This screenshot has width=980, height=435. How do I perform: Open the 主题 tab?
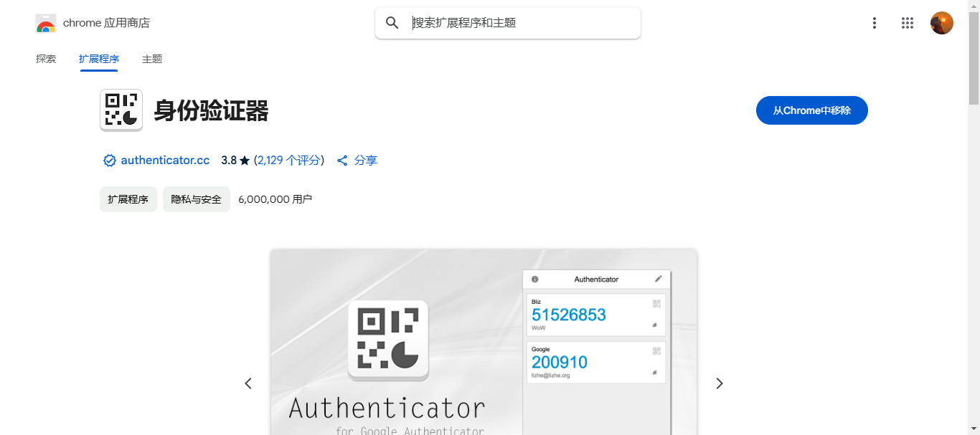(x=152, y=59)
